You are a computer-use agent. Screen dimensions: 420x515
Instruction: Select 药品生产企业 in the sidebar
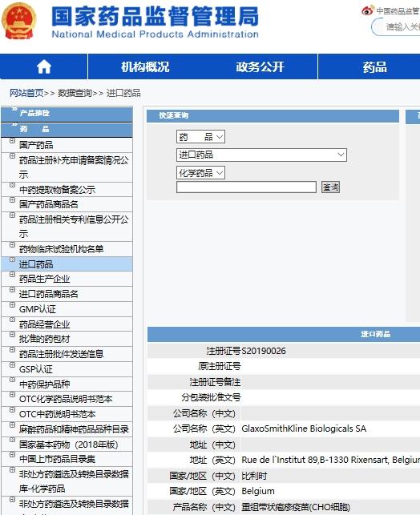coord(45,279)
